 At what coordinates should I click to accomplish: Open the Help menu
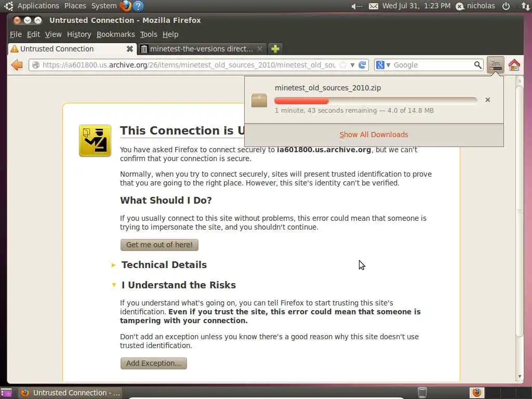pos(170,34)
